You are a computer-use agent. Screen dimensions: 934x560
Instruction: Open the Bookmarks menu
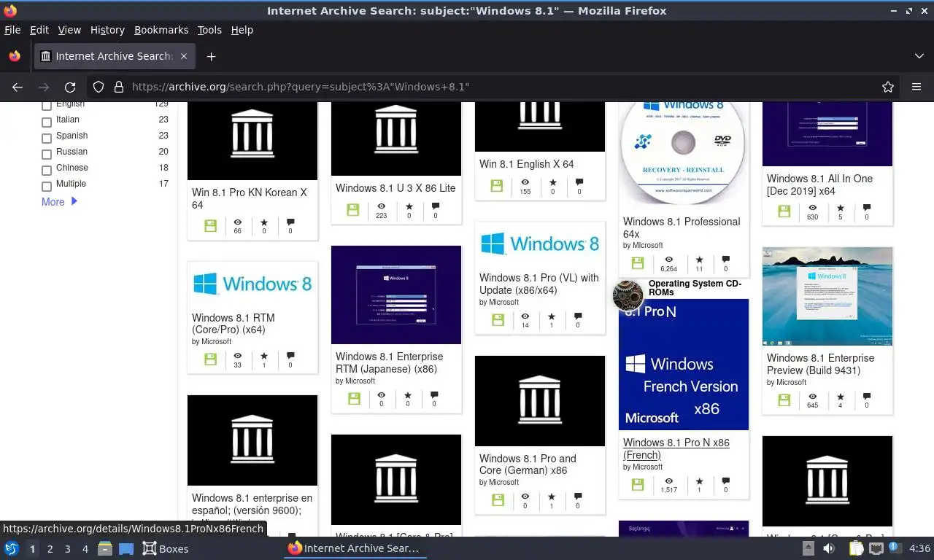(161, 30)
